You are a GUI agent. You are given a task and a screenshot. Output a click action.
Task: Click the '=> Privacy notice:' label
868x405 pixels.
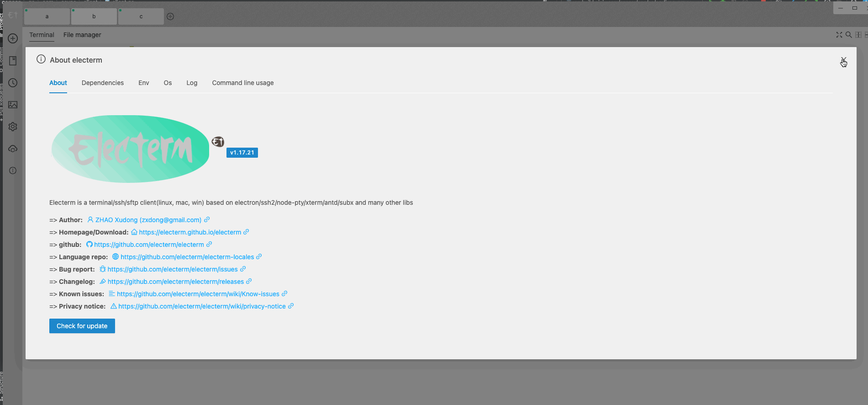point(78,306)
